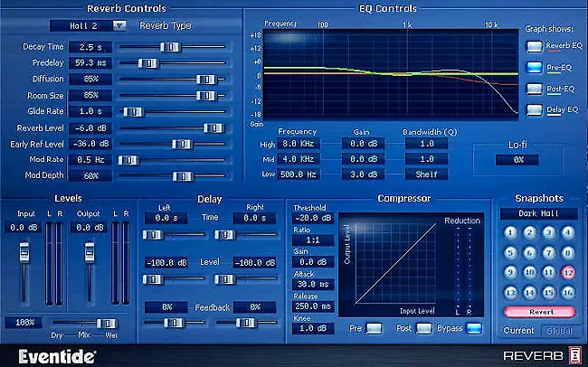Click the High Frequency 8.0 KHz field
This screenshot has height=367, width=588.
coord(299,144)
